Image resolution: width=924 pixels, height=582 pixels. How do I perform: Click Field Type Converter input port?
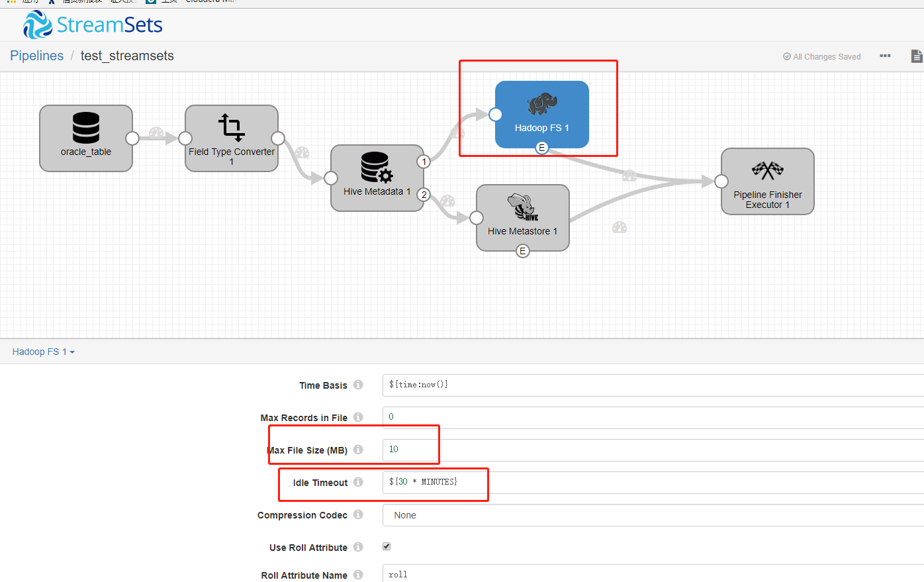point(185,138)
